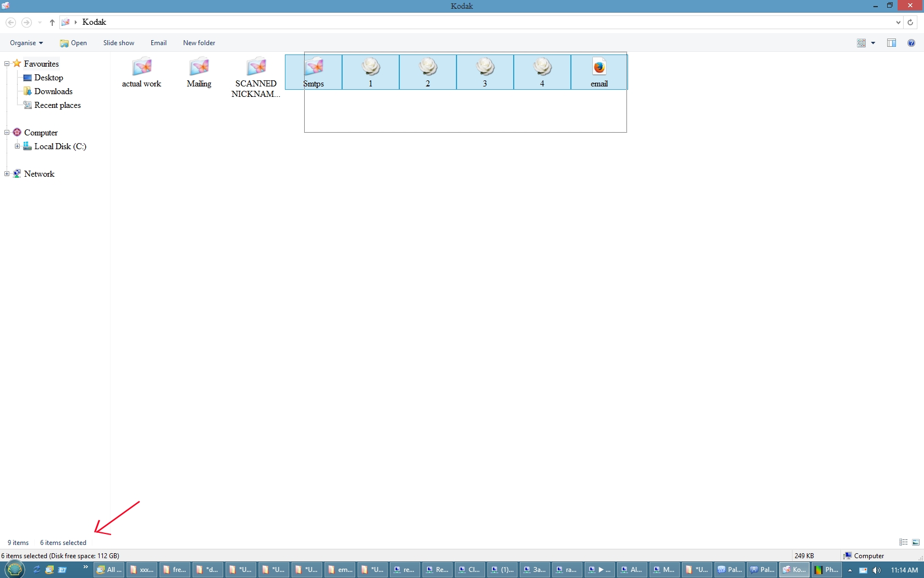This screenshot has width=924, height=578.
Task: Click the Kodak address bar path field
Action: click(x=440, y=23)
